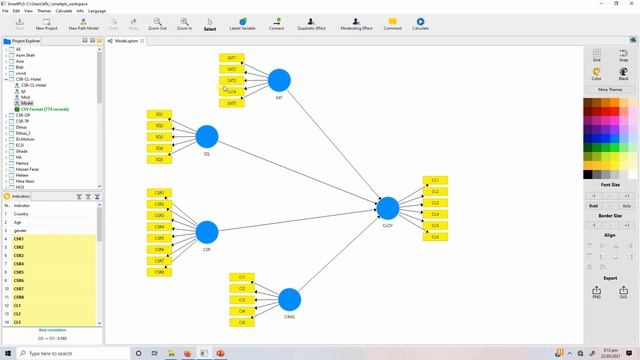Click the More Themes button
This screenshot has height=360, width=640.
610,89
